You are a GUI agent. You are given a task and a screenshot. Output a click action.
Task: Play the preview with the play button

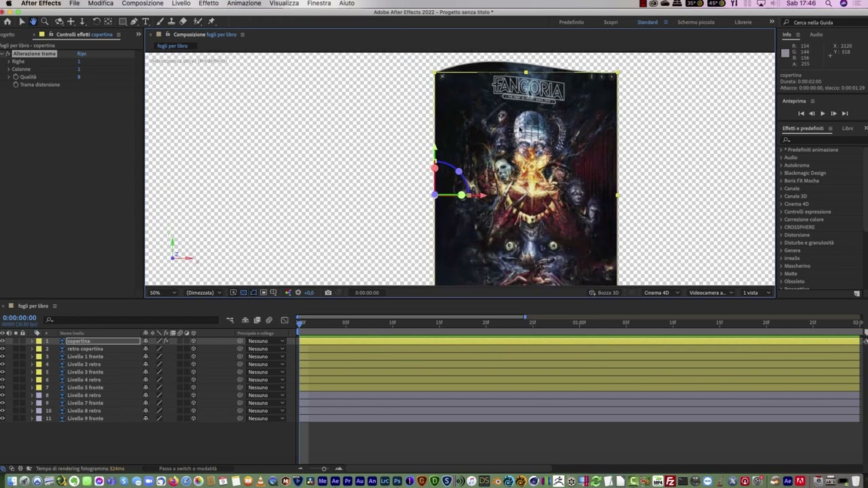(x=823, y=113)
